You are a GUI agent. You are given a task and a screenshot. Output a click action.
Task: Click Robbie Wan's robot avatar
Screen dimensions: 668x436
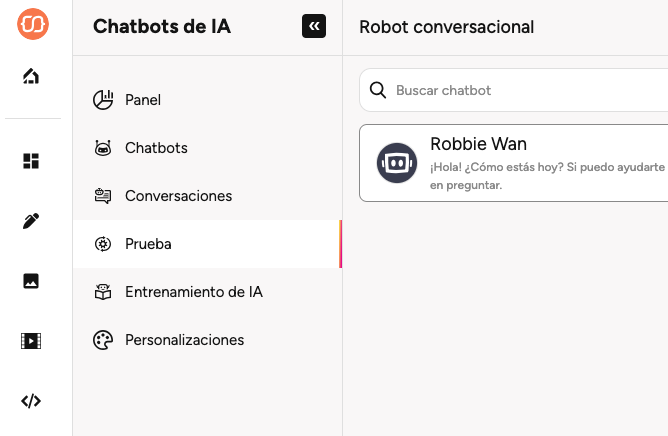tap(397, 163)
